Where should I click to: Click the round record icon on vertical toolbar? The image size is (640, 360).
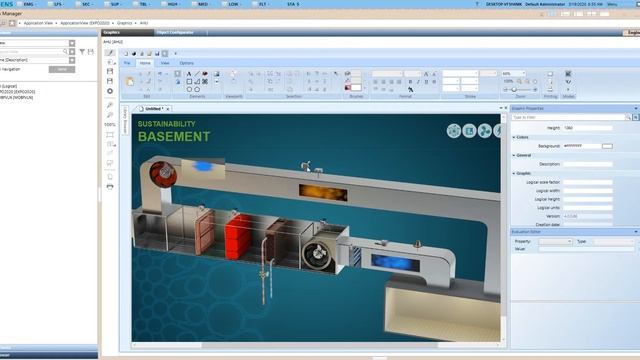pyautogui.click(x=110, y=91)
